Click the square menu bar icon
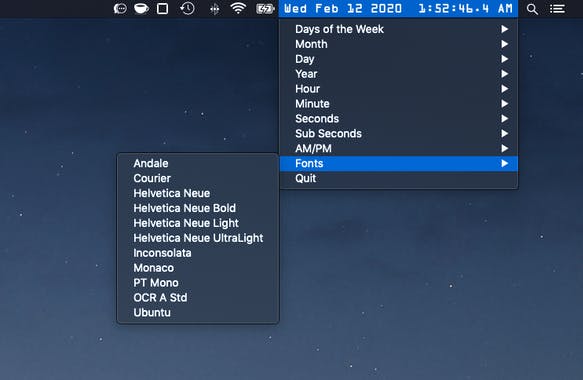 point(162,9)
